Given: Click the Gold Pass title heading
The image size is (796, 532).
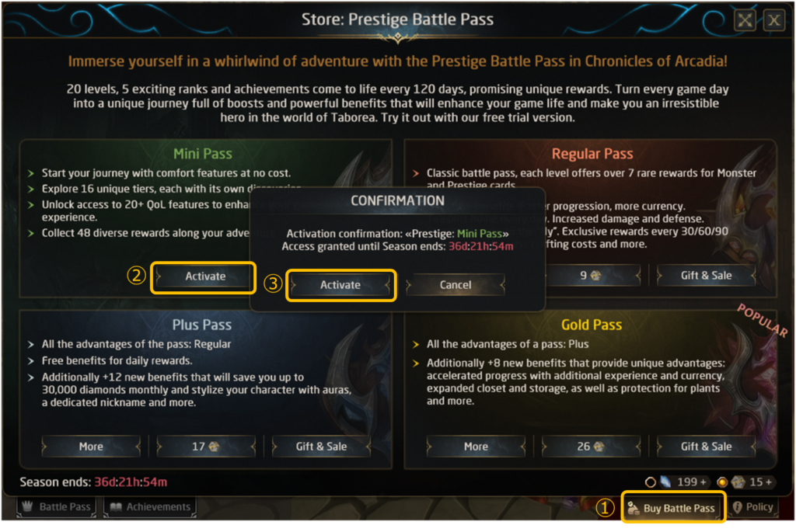Looking at the screenshot, I should click(592, 325).
